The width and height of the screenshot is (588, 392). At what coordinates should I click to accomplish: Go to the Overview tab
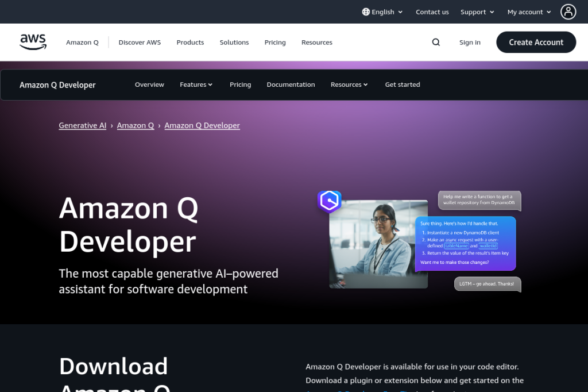[149, 84]
